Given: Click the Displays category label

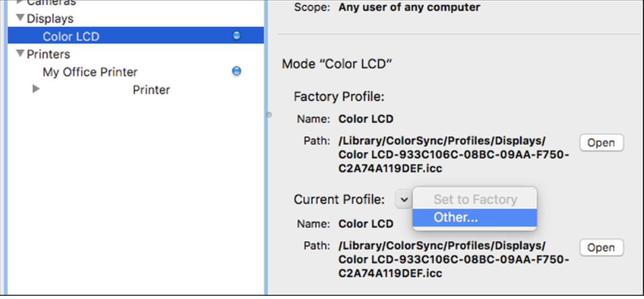Looking at the screenshot, I should pos(50,18).
